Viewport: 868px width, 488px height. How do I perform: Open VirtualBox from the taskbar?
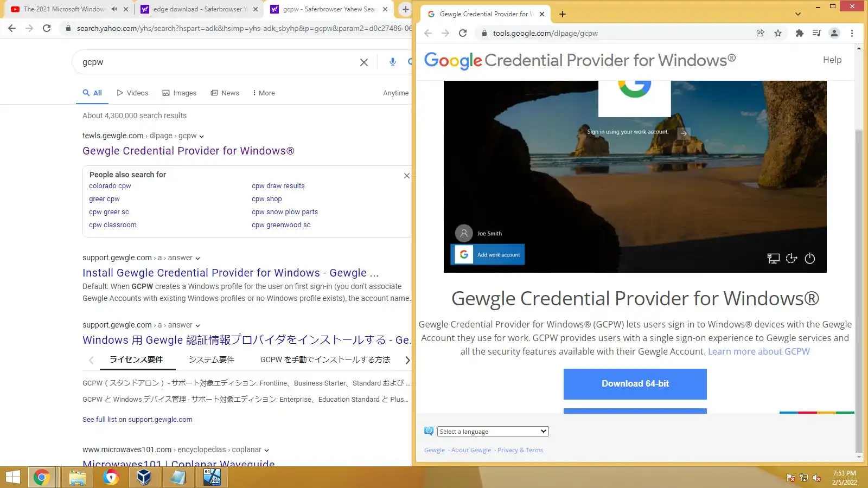click(x=144, y=477)
